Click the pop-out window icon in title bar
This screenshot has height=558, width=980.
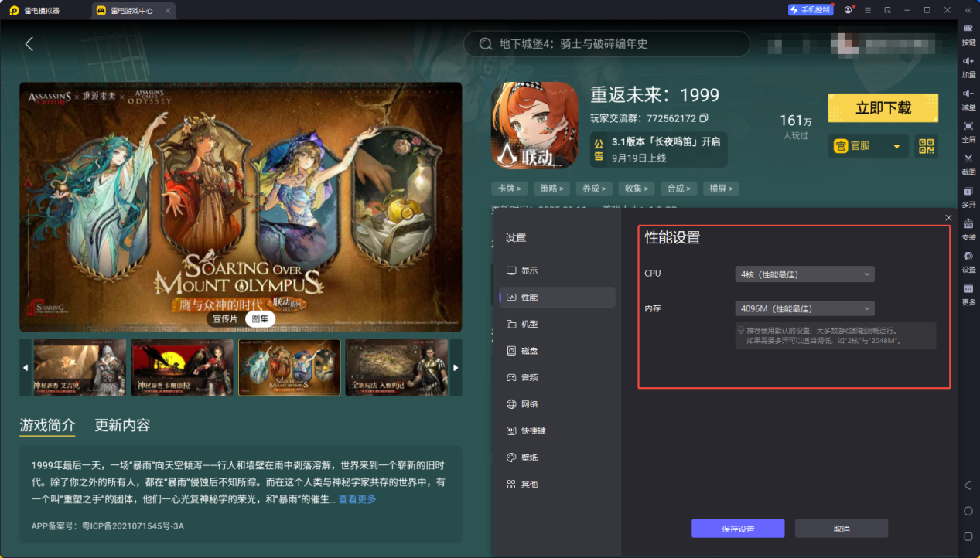[888, 10]
